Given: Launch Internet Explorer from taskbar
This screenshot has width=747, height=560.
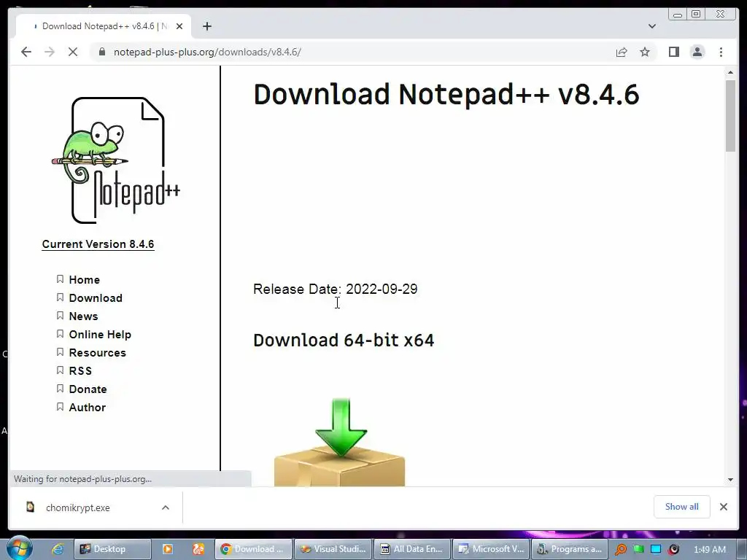Looking at the screenshot, I should click(58, 549).
